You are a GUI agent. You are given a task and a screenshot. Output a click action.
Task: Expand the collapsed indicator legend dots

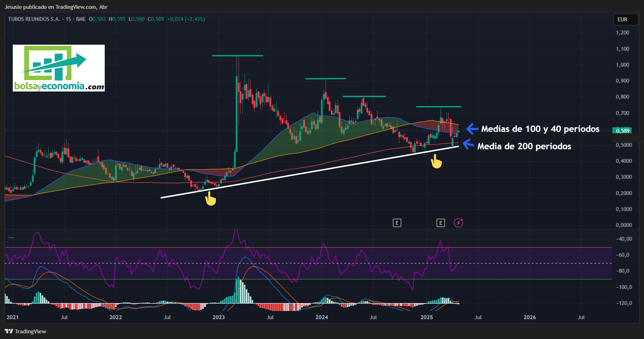tap(11, 238)
